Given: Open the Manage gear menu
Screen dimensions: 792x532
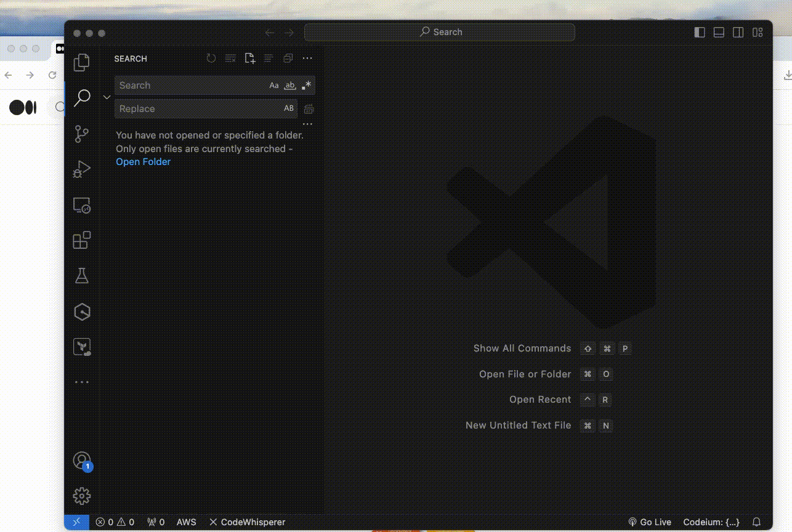Looking at the screenshot, I should click(82, 496).
